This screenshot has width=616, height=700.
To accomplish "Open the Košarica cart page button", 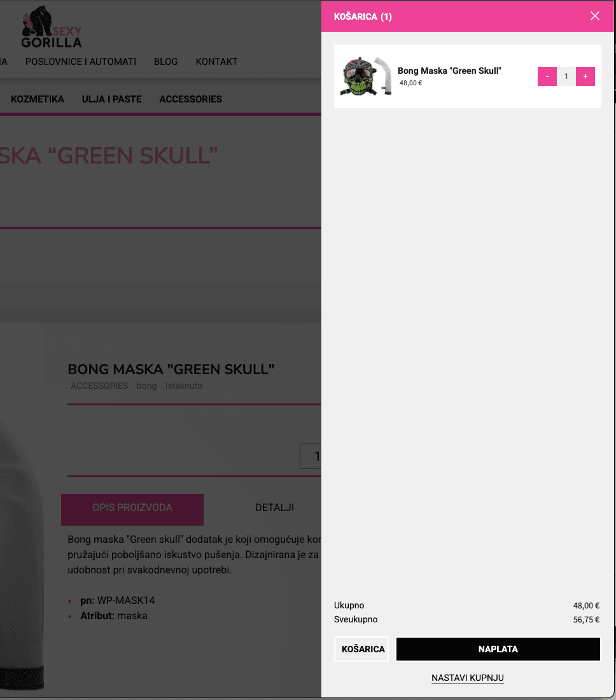I will [361, 649].
